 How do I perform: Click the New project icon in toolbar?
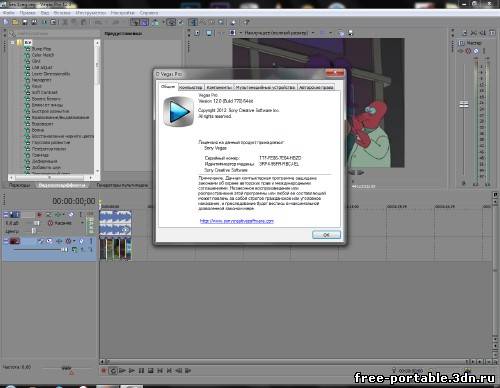pos(6,22)
